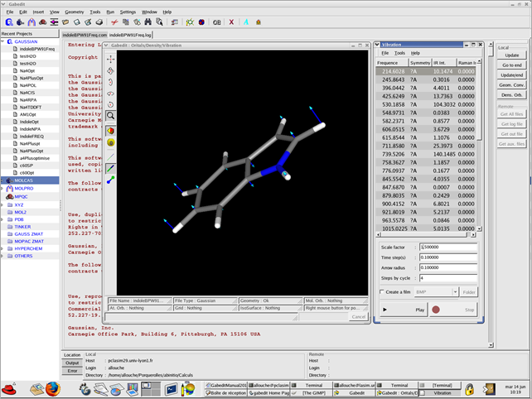Select the 530.1858 frequency row
Image resolution: width=532 pixels, height=399 pixels.
pyautogui.click(x=394, y=106)
